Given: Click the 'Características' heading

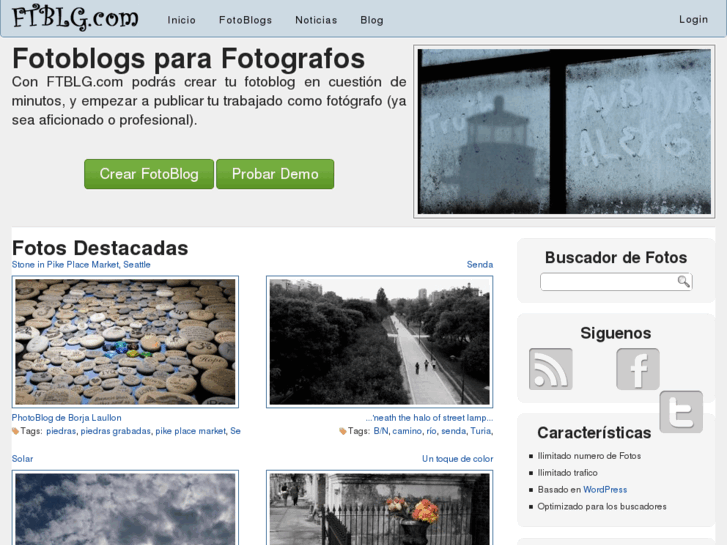Looking at the screenshot, I should pyautogui.click(x=594, y=433).
